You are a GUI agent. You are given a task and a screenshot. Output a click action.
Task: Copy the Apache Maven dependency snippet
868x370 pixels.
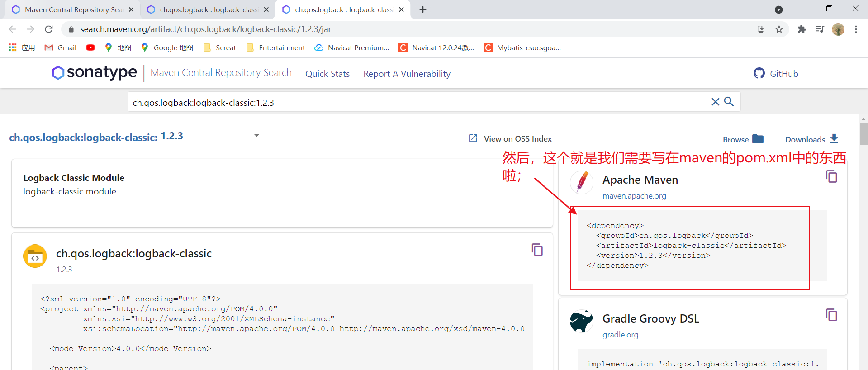[x=831, y=176]
